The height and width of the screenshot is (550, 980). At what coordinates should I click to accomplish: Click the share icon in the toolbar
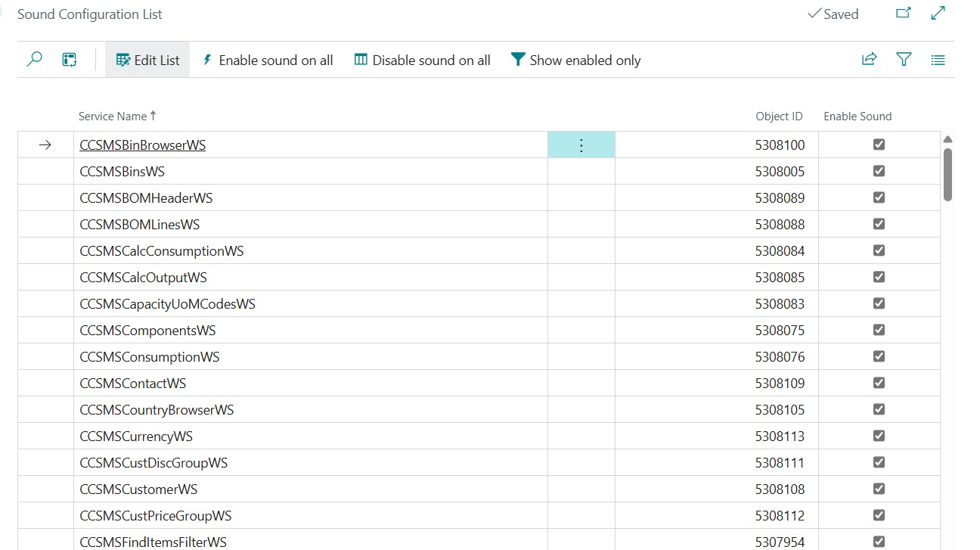tap(869, 60)
